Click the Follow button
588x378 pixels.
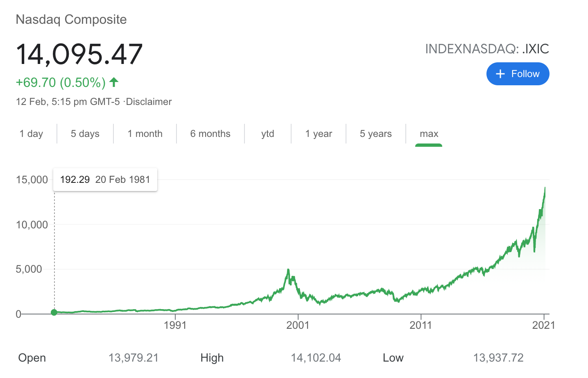518,74
